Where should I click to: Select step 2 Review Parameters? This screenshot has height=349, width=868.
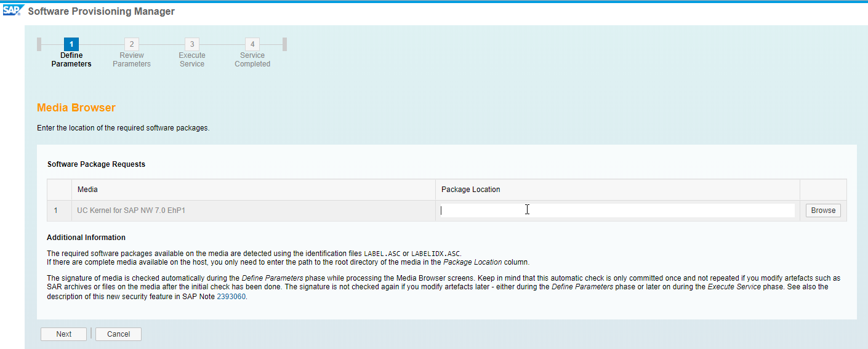[131, 52]
